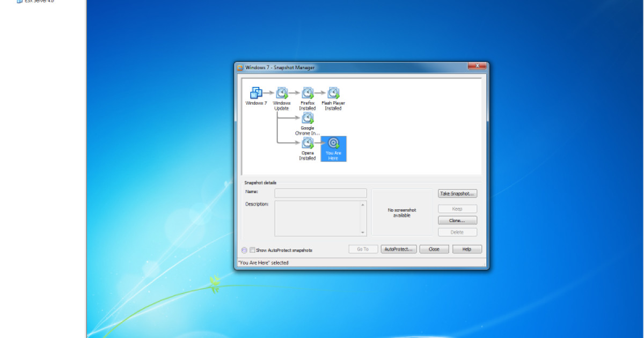
Task: Select the Google Chrome snapshot icon
Action: click(308, 118)
